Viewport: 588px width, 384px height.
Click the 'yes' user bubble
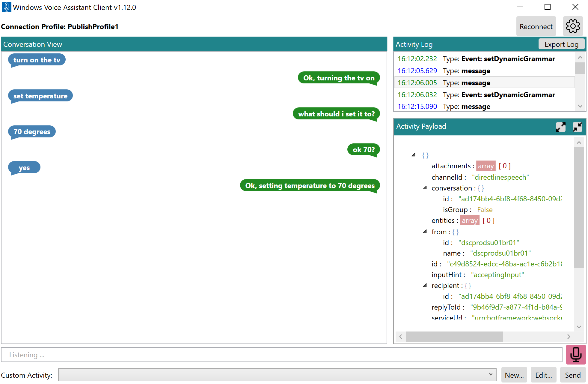pos(24,168)
